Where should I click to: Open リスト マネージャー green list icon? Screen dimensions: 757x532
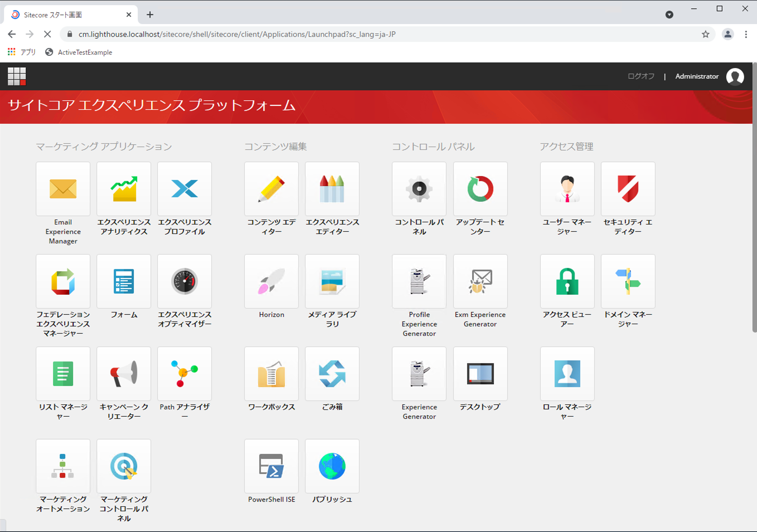(x=63, y=374)
